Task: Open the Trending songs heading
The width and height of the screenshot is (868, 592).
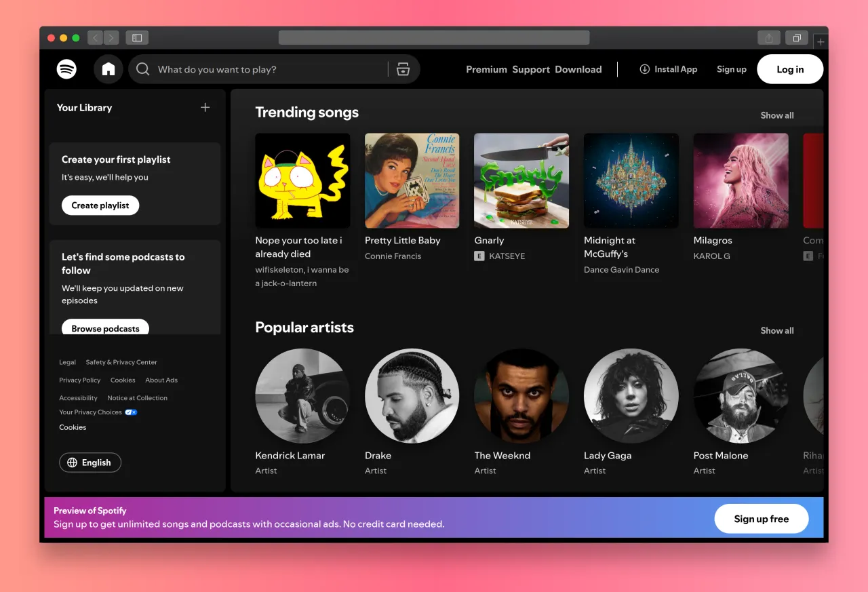Action: (307, 113)
